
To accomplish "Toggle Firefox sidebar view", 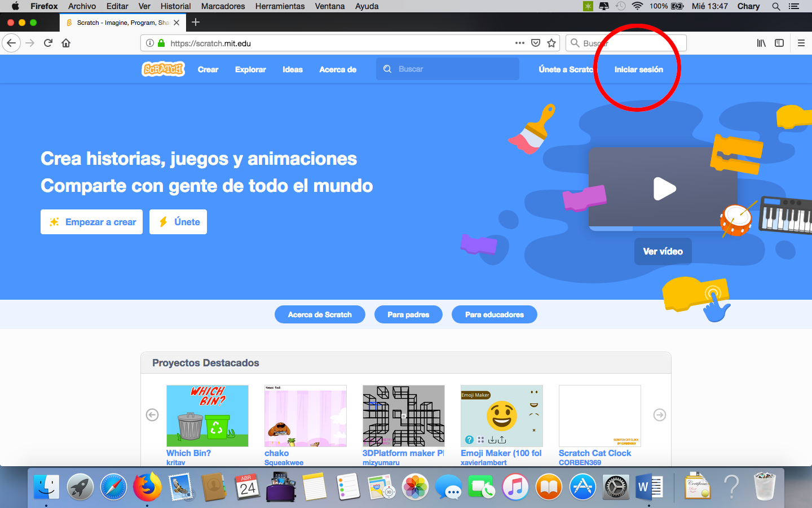I will [779, 43].
